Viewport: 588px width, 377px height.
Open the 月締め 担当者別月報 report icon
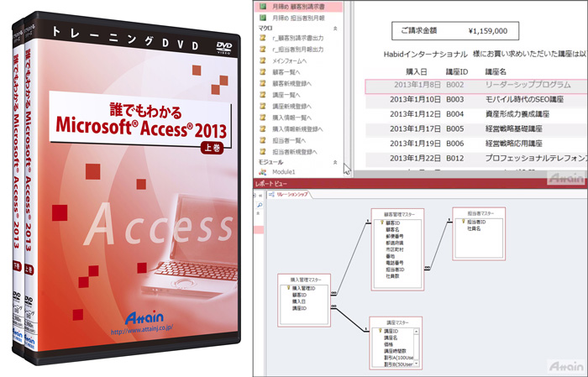point(263,18)
